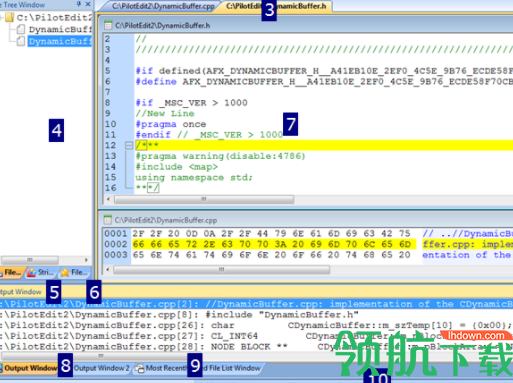Switch to Output Window tab
The width and height of the screenshot is (513, 383).
tap(29, 368)
